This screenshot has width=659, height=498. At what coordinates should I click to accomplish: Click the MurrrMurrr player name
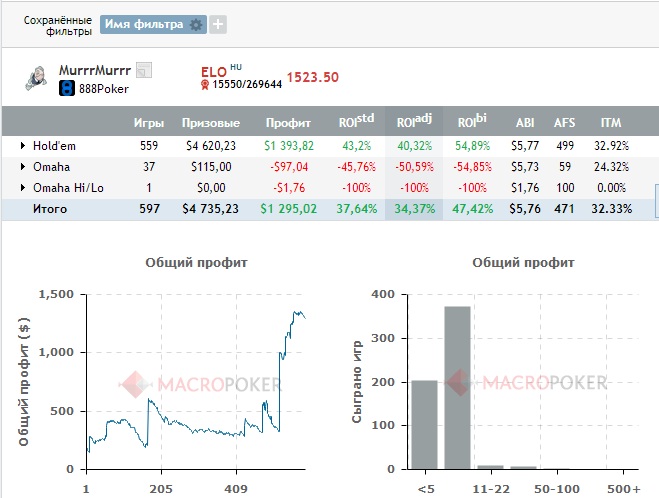click(x=95, y=70)
